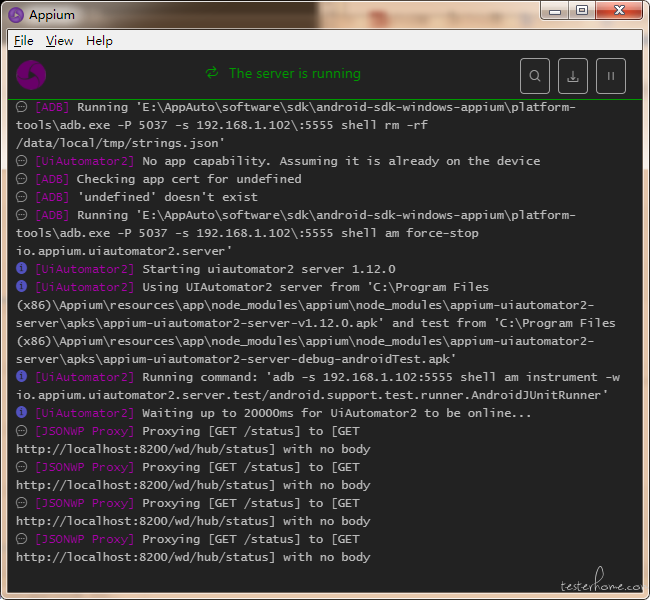The width and height of the screenshot is (650, 600).
Task: Stop the server with pause button
Action: click(x=611, y=76)
